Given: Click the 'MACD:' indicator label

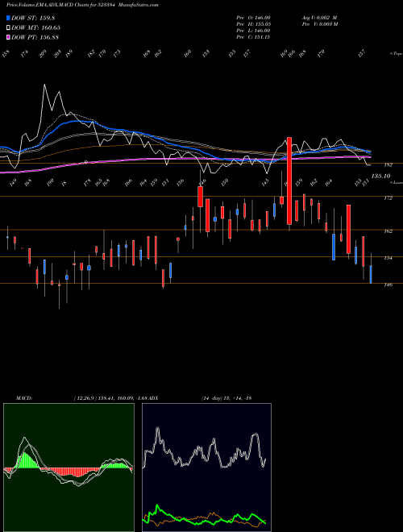Looking at the screenshot, I should (24, 398).
